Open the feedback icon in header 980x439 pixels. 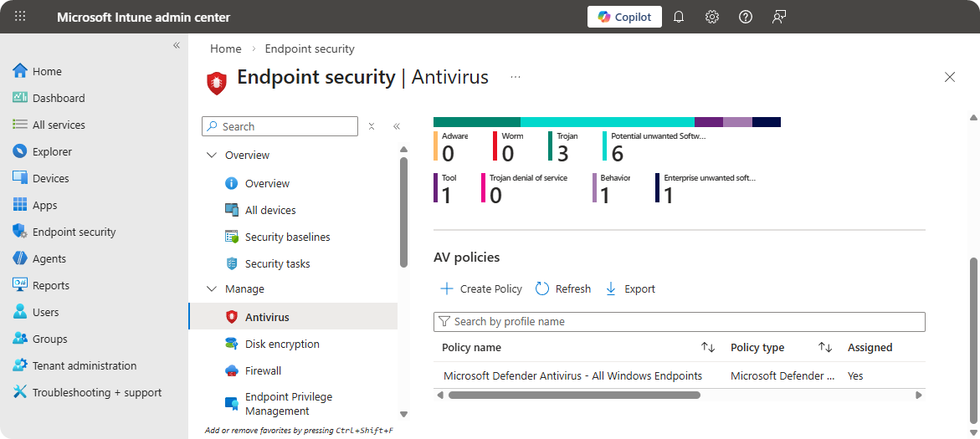coord(779,17)
